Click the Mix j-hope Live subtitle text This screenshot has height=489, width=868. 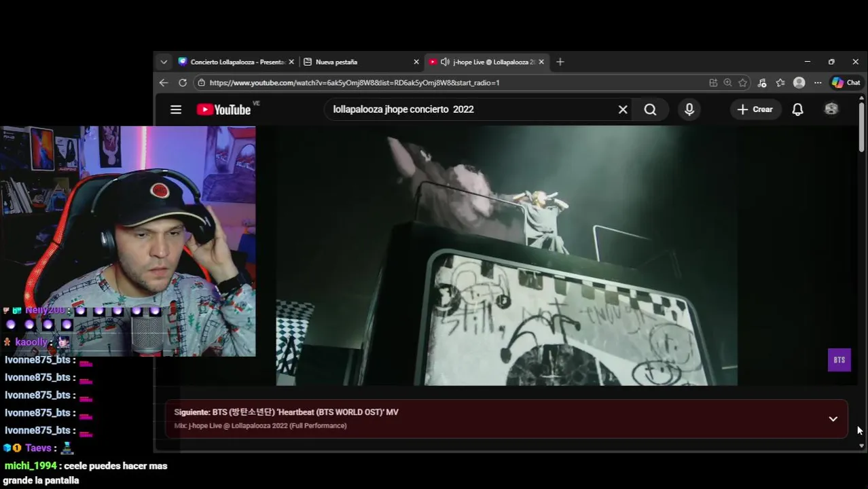coord(260,426)
